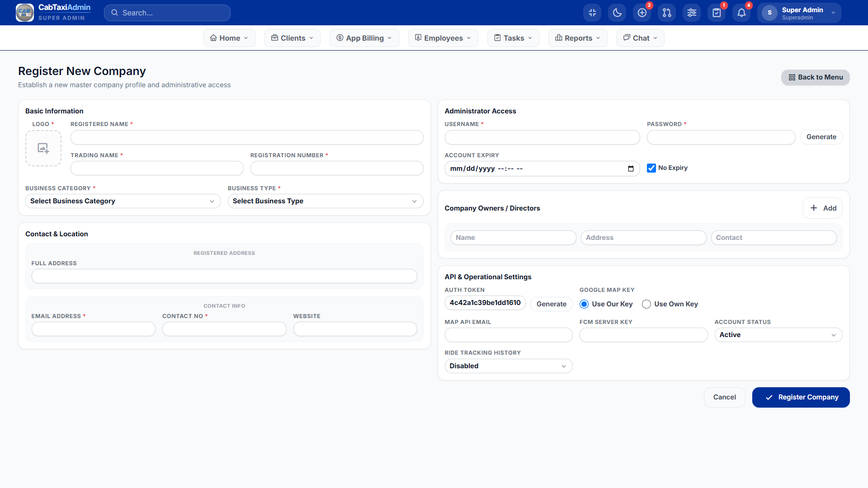Select Use Our Key radio option
868x488 pixels.
coord(584,304)
